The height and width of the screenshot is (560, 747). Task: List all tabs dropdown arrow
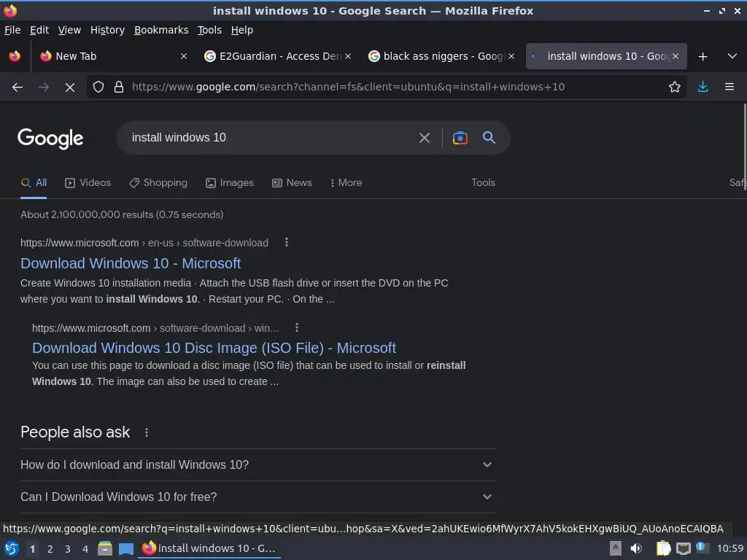[732, 56]
